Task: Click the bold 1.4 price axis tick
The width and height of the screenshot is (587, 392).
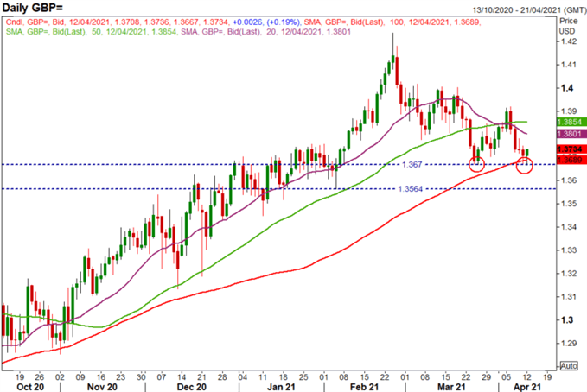Action: click(567, 88)
